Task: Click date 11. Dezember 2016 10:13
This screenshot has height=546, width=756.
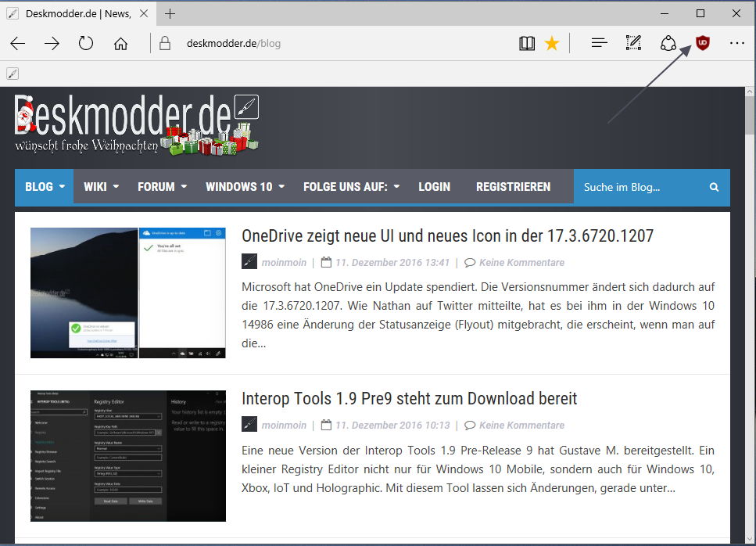Action: click(x=392, y=425)
